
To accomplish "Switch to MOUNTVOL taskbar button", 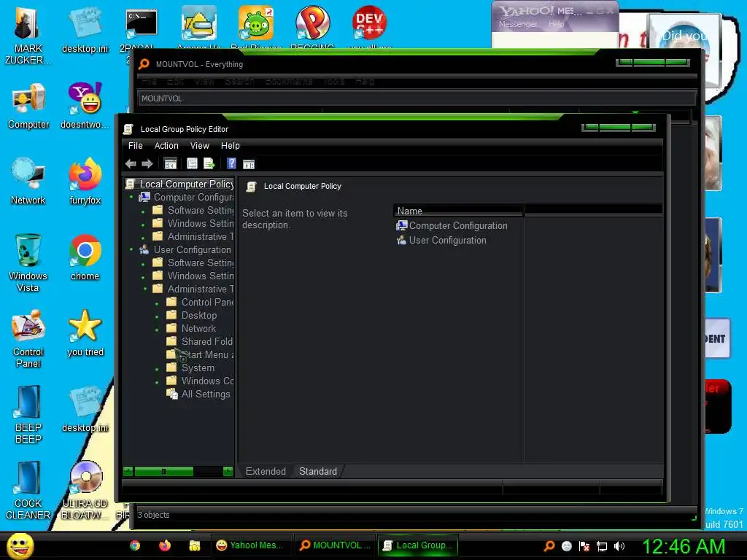I will point(335,545).
